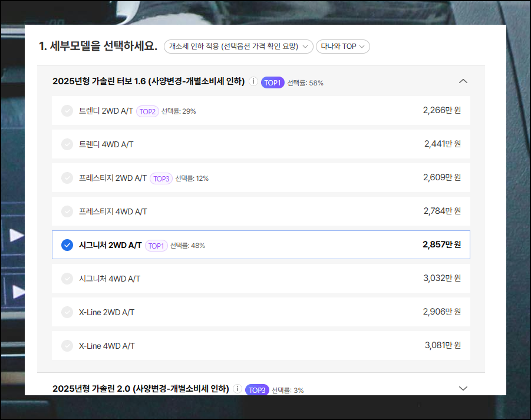
Task: Click 2,857만 원 price text
Action: (441, 244)
